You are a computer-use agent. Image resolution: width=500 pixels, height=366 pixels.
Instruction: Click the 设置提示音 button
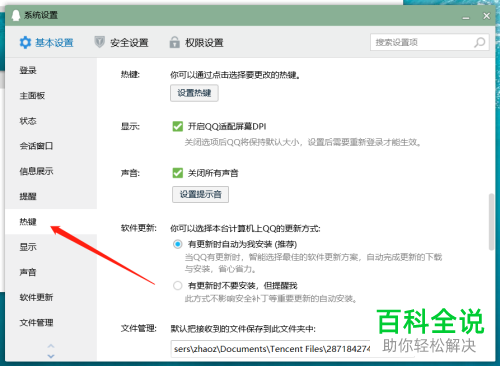point(200,194)
